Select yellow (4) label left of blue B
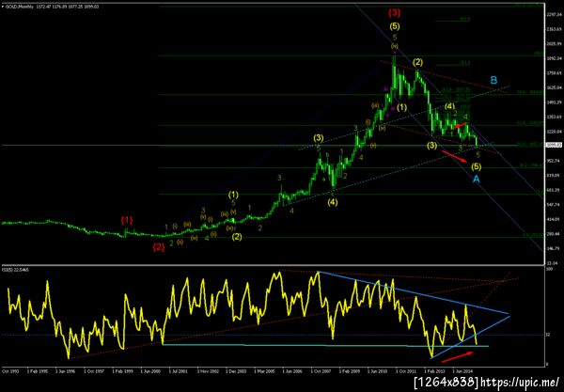 click(x=449, y=106)
